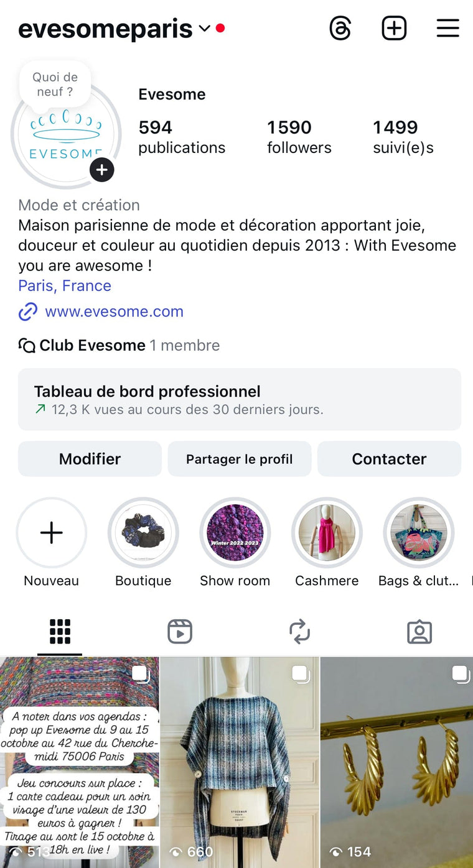
Task: Switch to the posts grid tab
Action: point(60,632)
